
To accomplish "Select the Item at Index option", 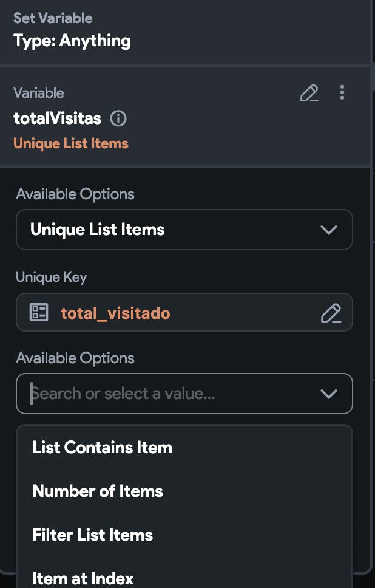I will tap(83, 578).
